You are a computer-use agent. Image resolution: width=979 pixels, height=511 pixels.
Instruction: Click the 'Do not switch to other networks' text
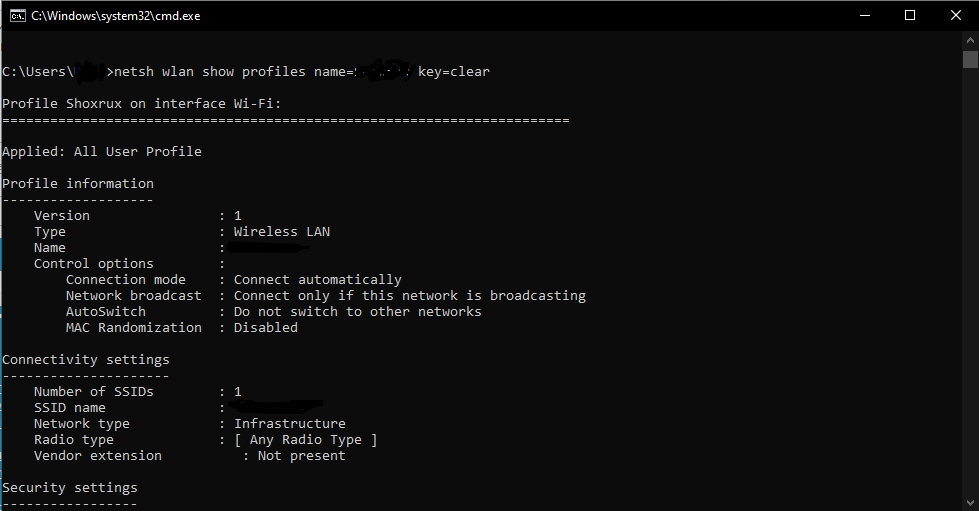[x=357, y=312]
